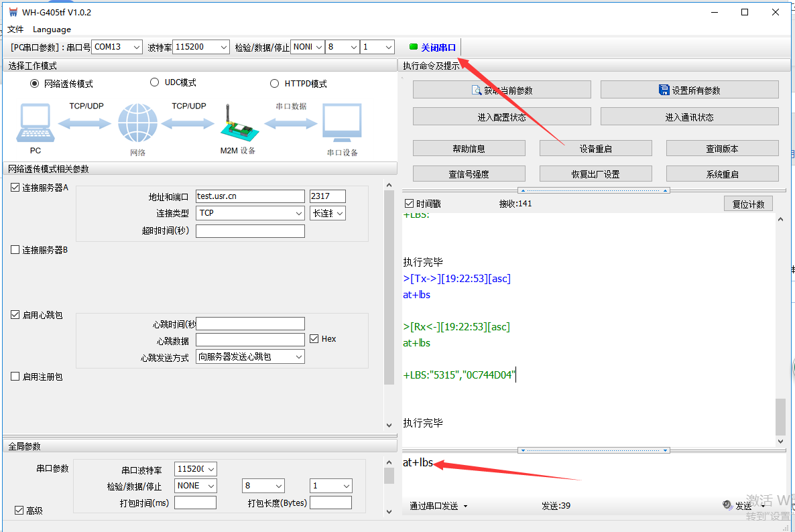
Task: Click the network globe icon
Action: pyautogui.click(x=137, y=123)
